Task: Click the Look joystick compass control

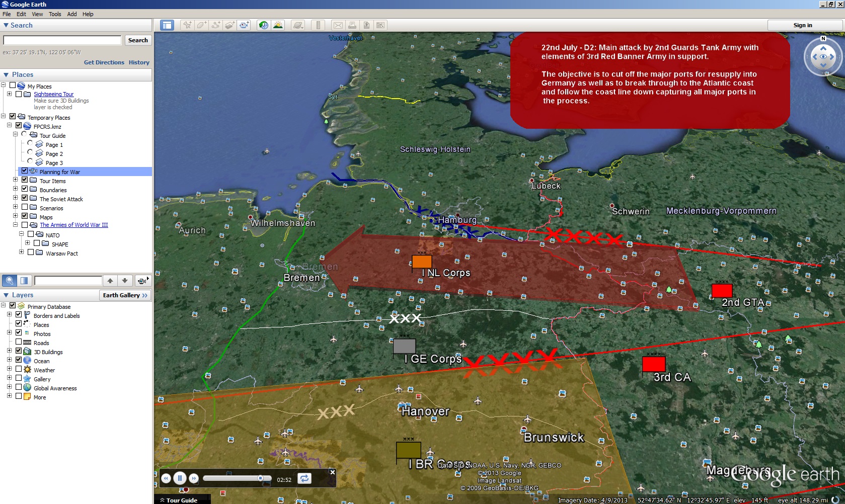Action: click(x=823, y=57)
